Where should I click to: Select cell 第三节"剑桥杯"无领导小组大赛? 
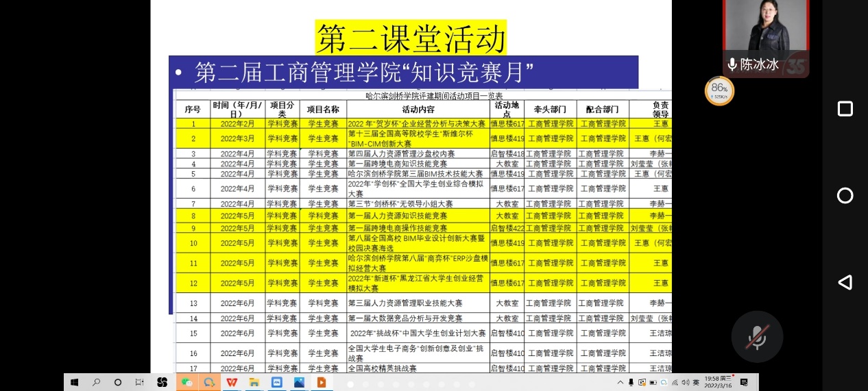(x=418, y=204)
